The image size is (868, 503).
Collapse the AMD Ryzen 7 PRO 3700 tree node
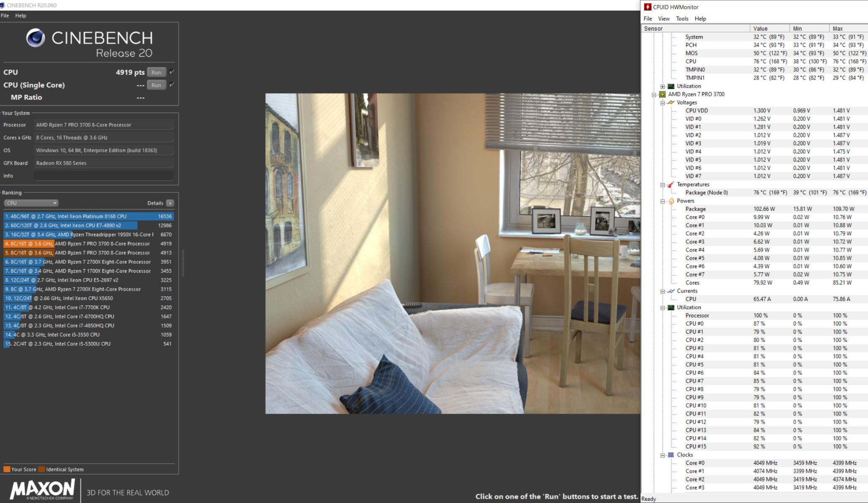pos(654,95)
